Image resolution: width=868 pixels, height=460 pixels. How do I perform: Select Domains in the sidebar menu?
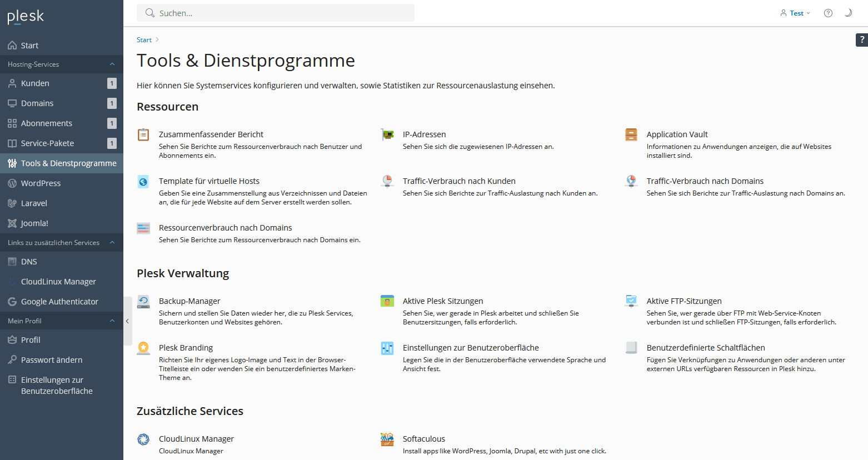point(37,103)
